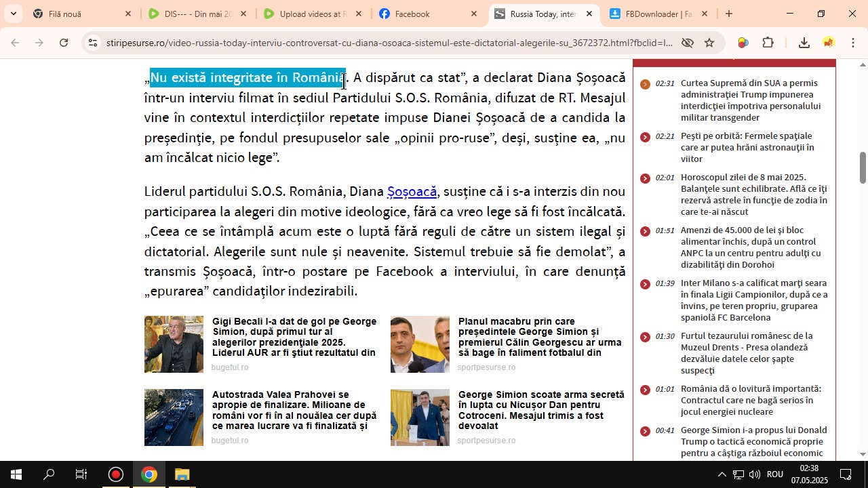
Task: Switch to the Facebook tab
Action: [x=427, y=14]
